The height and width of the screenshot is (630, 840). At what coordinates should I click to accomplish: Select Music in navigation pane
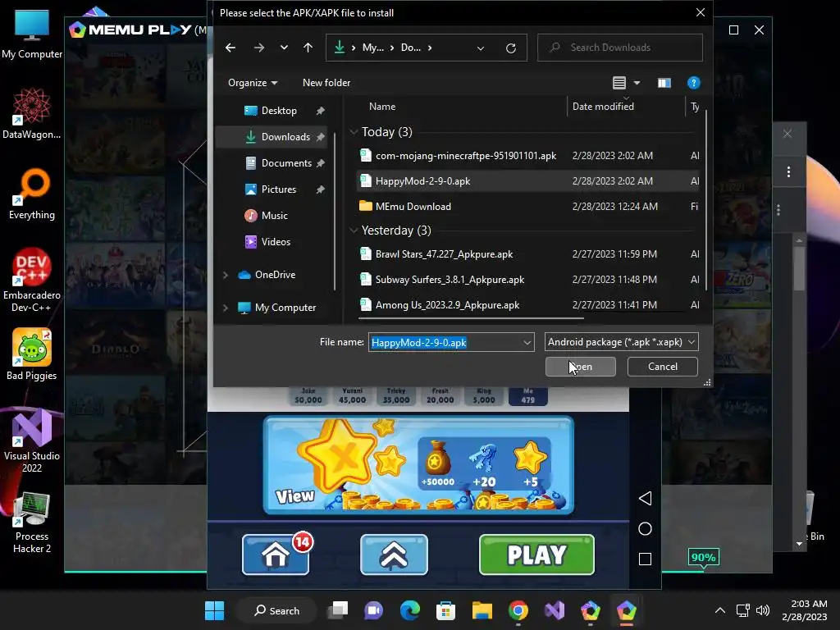point(275,216)
